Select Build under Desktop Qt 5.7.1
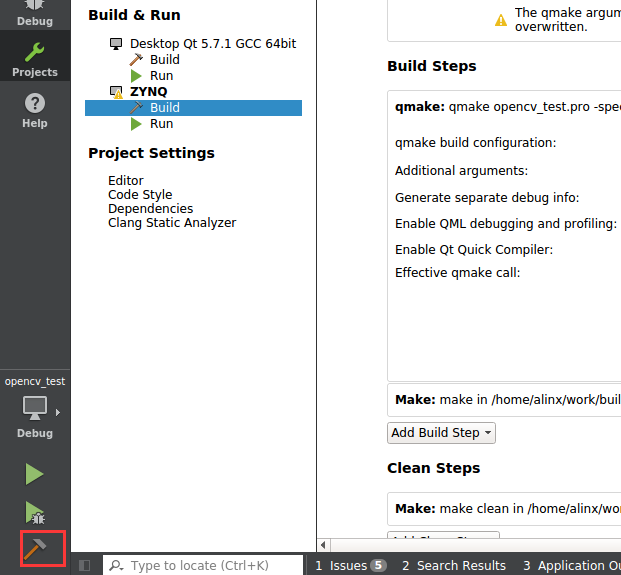This screenshot has height=575, width=621. click(154, 60)
